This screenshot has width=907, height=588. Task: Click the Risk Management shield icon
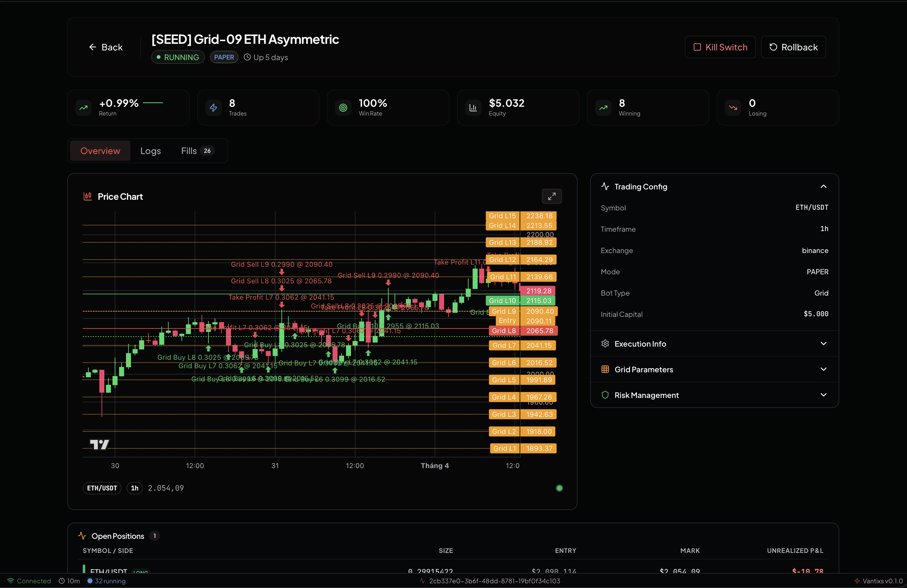click(x=605, y=395)
